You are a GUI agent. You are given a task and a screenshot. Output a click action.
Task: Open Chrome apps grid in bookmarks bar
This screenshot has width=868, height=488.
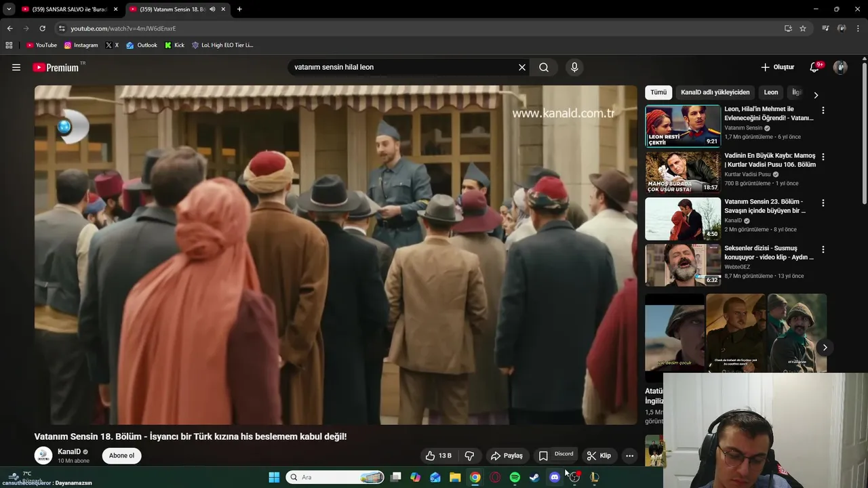click(9, 45)
